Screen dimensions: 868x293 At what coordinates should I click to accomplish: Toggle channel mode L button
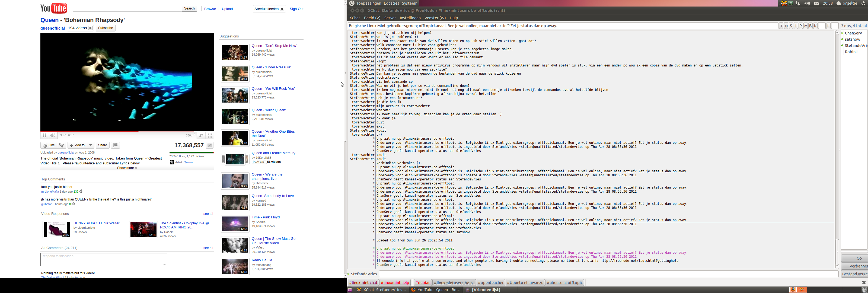[828, 26]
